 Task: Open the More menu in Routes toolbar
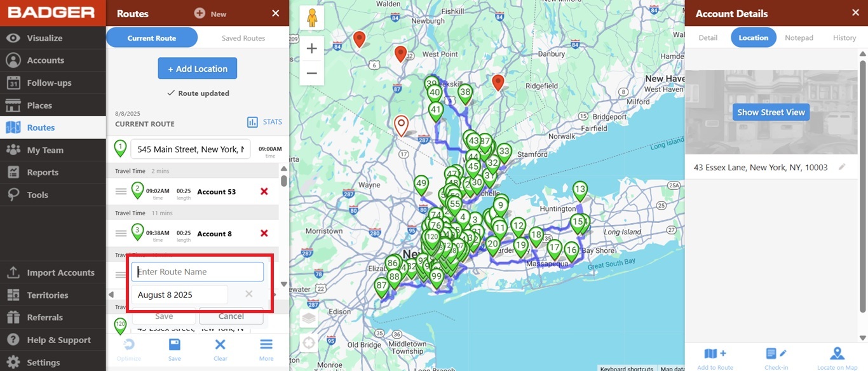pos(266,349)
